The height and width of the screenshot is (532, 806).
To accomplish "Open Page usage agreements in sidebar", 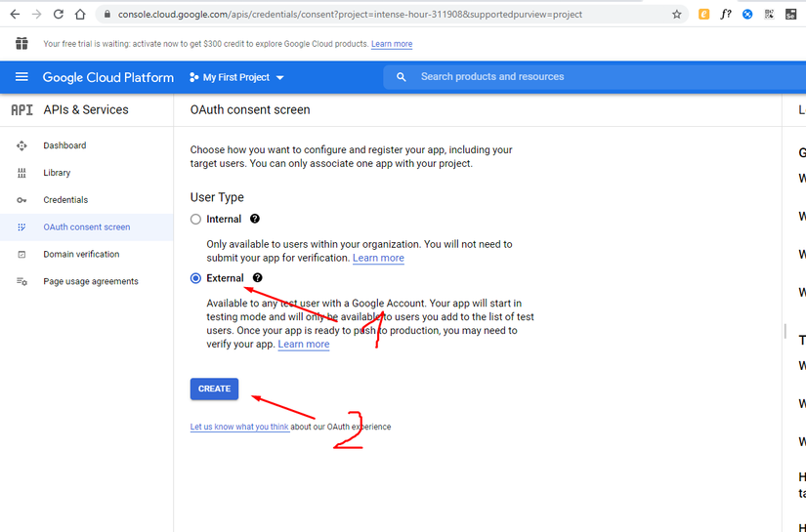I will coord(91,281).
